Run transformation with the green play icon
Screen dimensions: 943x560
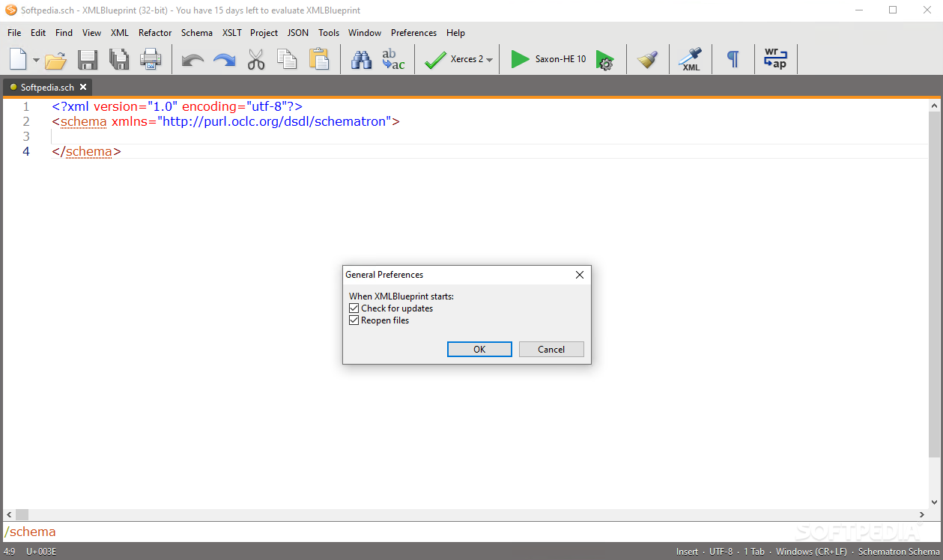[x=520, y=59]
